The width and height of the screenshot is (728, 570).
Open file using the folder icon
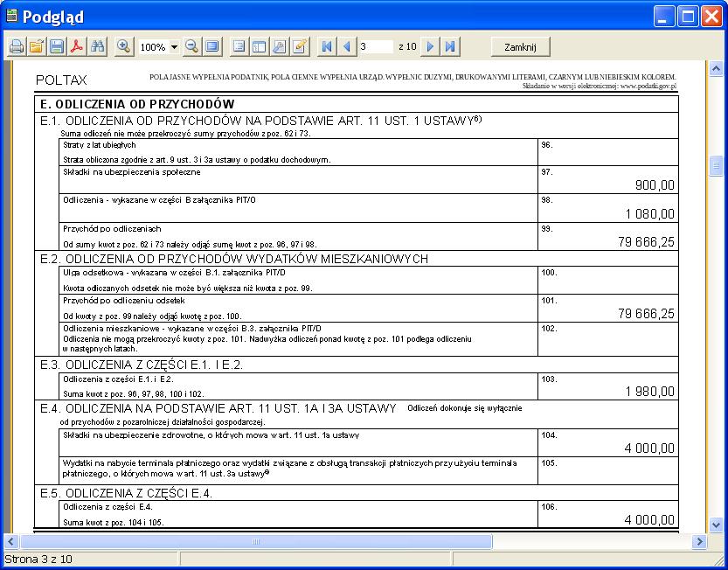click(37, 46)
